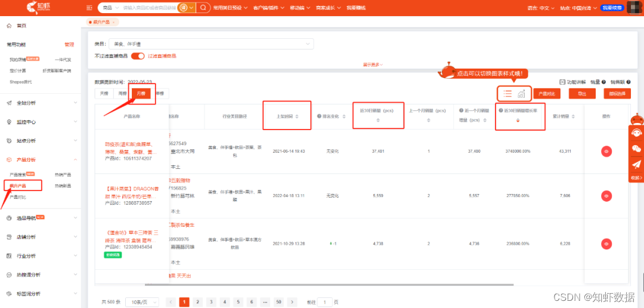Open the 10条/页 page size dropdown
The image size is (644, 308).
click(142, 302)
